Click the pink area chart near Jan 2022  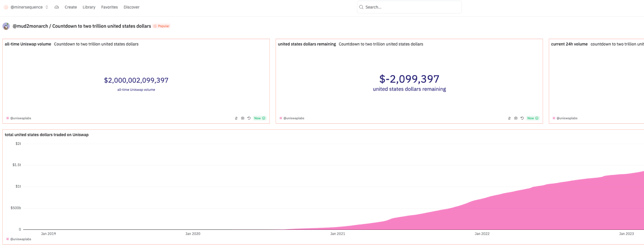pyautogui.click(x=482, y=216)
